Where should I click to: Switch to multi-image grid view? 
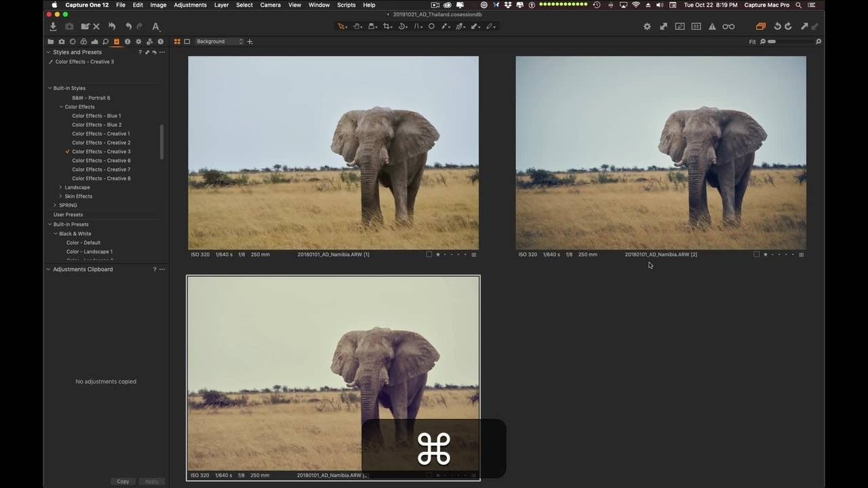[177, 41]
